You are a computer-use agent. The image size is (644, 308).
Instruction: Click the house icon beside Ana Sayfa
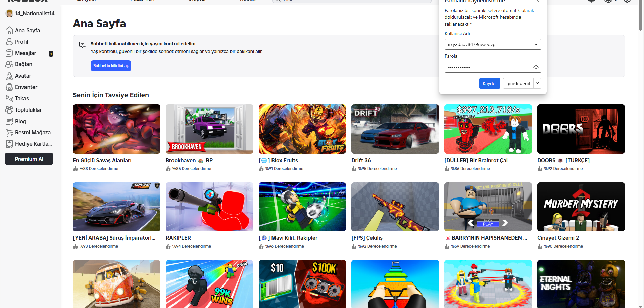coord(9,31)
